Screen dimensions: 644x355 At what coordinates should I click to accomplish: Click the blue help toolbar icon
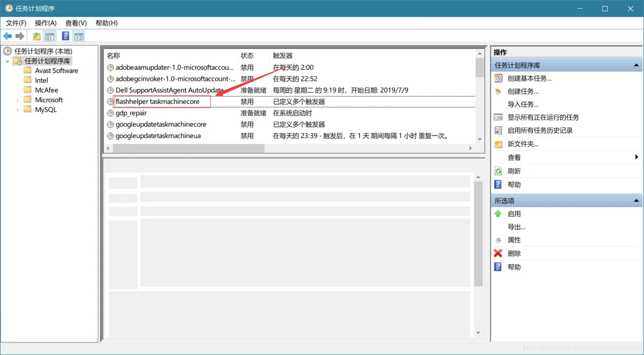[65, 36]
